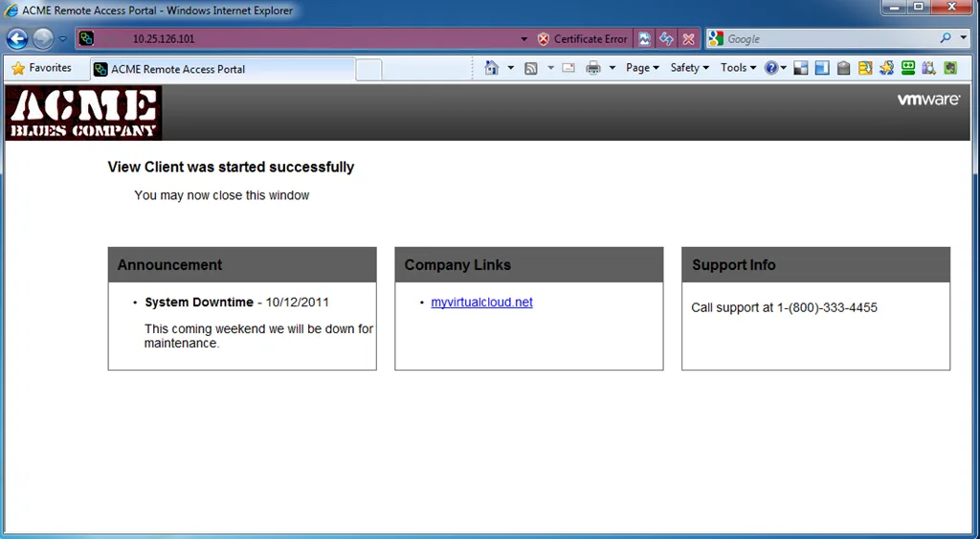Go back with the Back arrow button

[x=17, y=38]
